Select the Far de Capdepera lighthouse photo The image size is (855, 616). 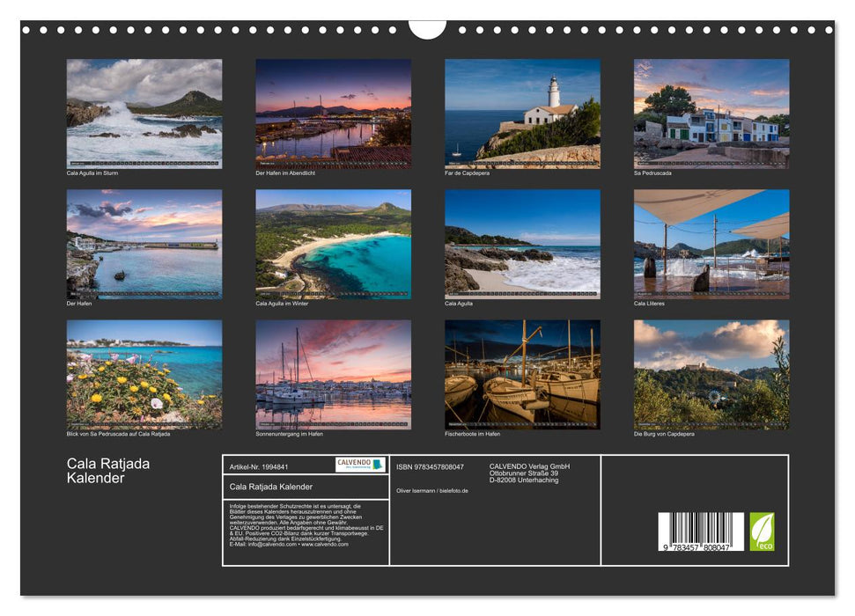coord(522,114)
